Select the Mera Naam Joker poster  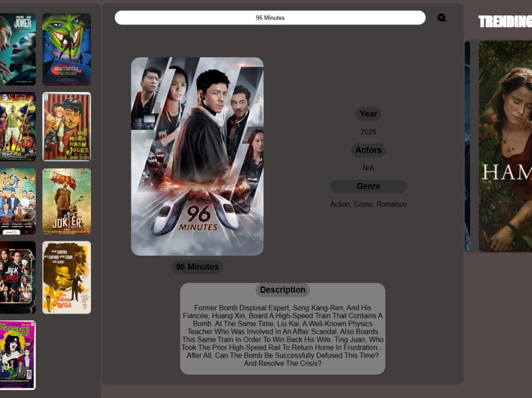[66, 126]
